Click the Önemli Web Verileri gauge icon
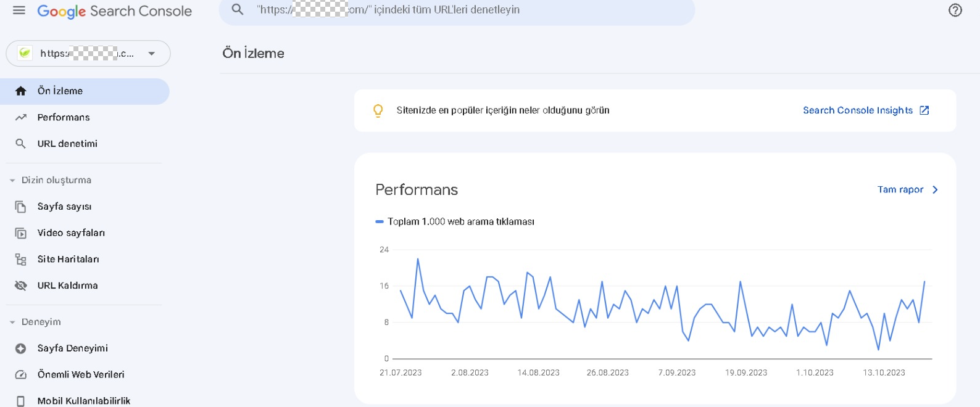Viewport: 980px width, 407px height. pyautogui.click(x=21, y=375)
